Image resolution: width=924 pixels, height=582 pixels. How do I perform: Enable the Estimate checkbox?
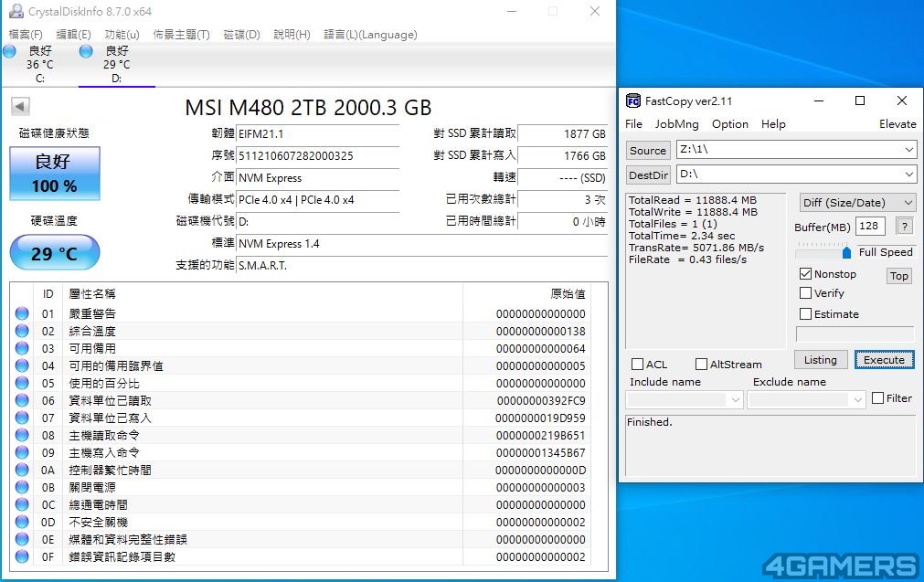805,314
